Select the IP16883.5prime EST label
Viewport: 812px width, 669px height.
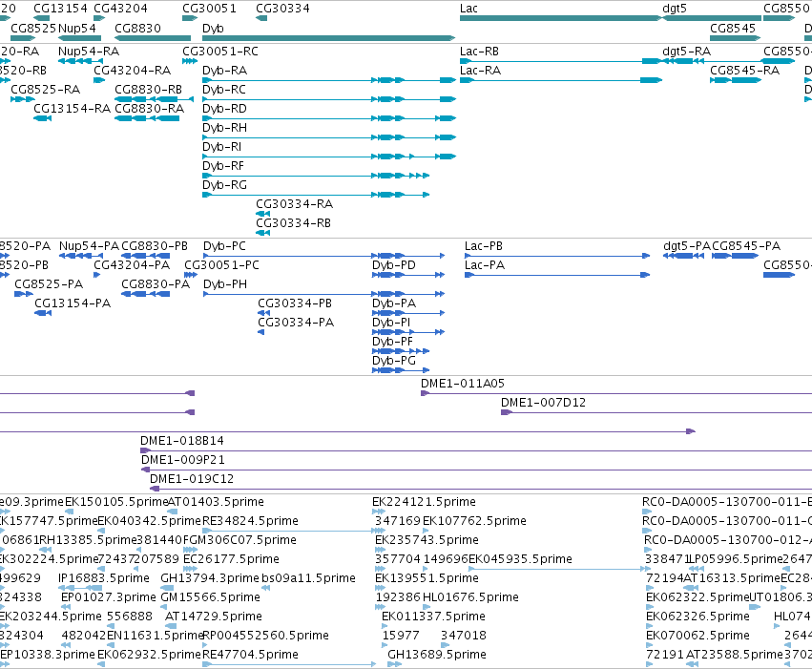tap(104, 579)
